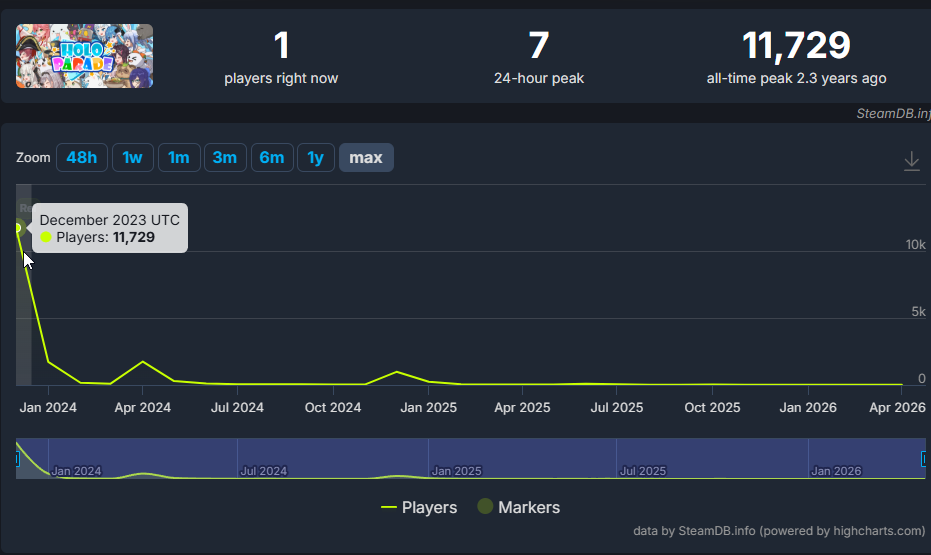Click the Jan 2025 axis label

[x=428, y=407]
